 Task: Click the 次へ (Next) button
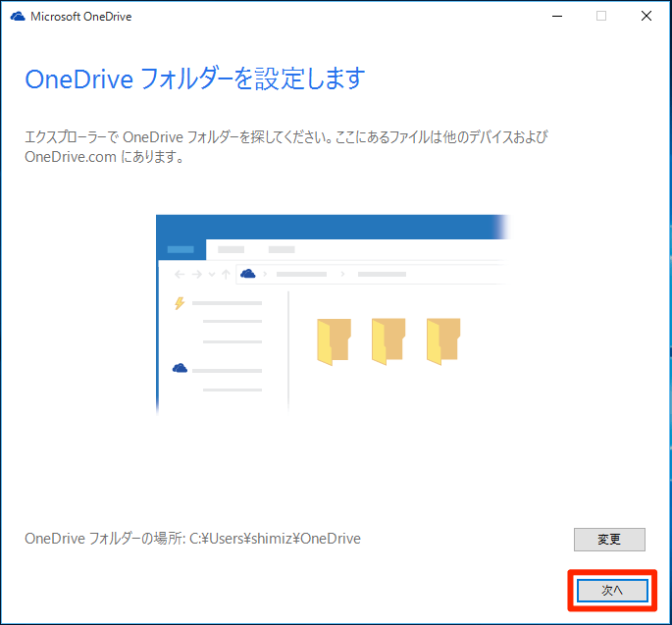tap(612, 591)
